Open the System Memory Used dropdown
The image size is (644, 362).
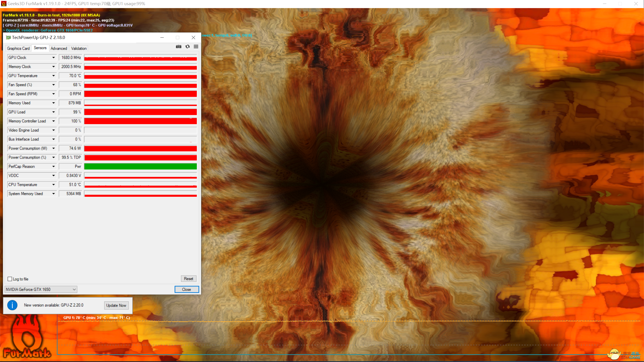(54, 194)
